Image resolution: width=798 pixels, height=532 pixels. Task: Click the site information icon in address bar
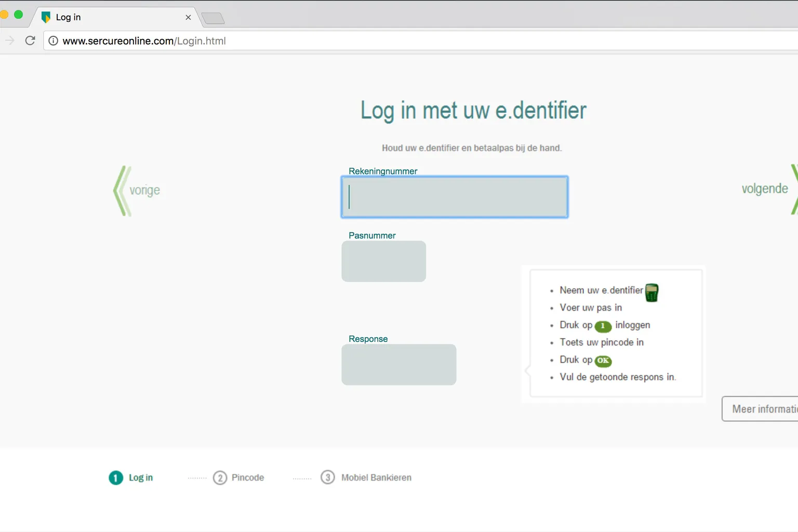(x=53, y=41)
